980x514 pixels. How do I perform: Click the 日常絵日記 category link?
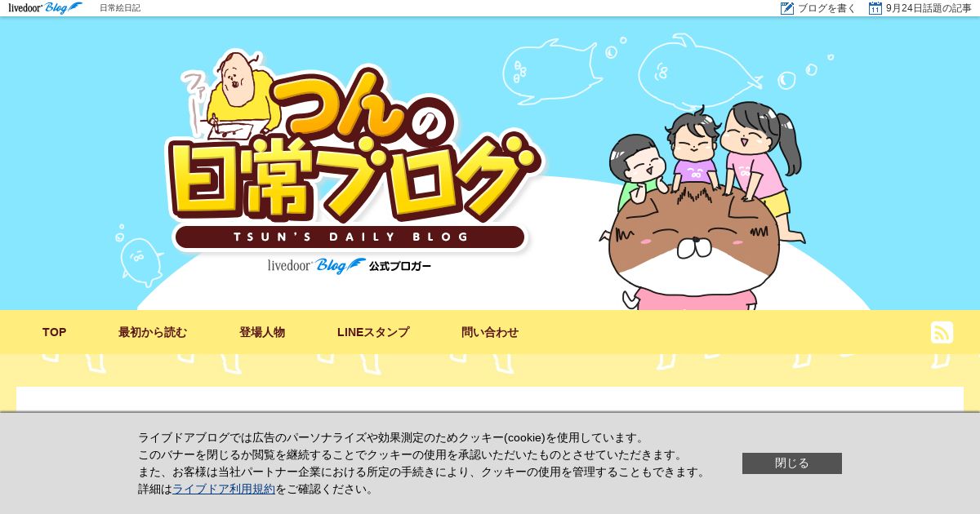120,8
